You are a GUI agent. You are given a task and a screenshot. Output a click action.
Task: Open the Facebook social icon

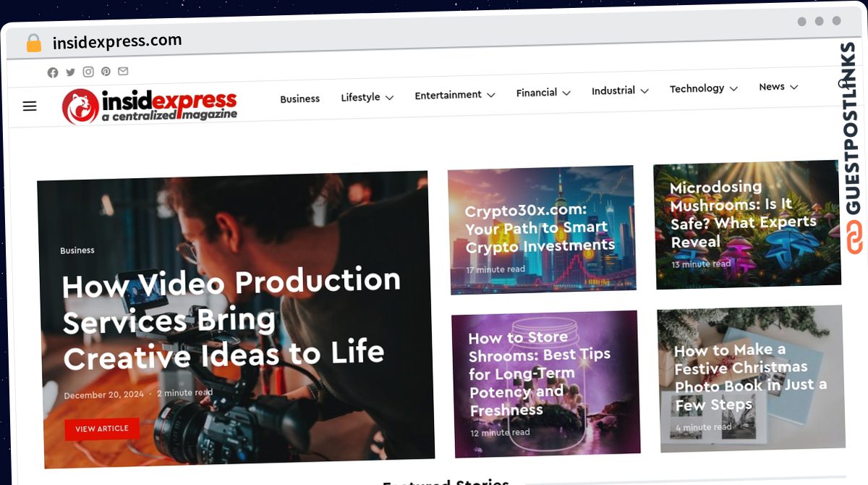pyautogui.click(x=53, y=72)
